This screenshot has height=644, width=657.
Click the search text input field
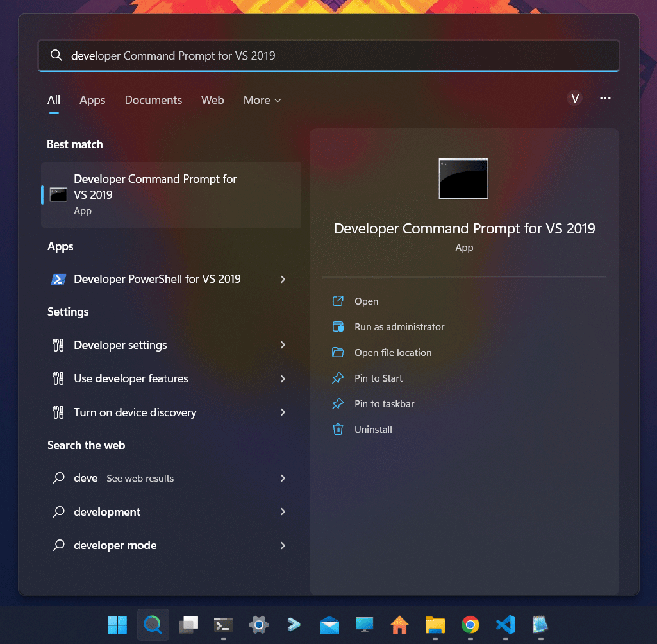pyautogui.click(x=328, y=55)
